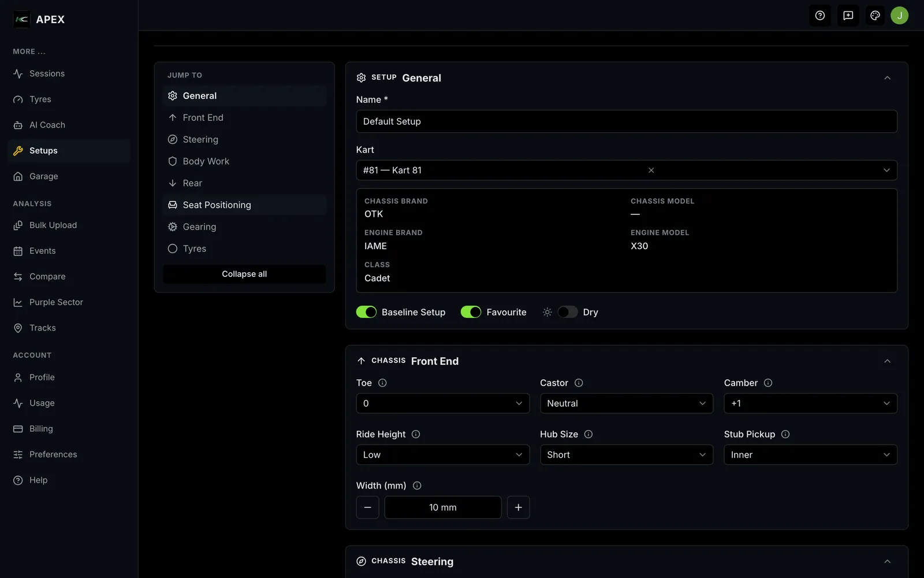Open the feedback message icon in top bar

click(x=848, y=16)
